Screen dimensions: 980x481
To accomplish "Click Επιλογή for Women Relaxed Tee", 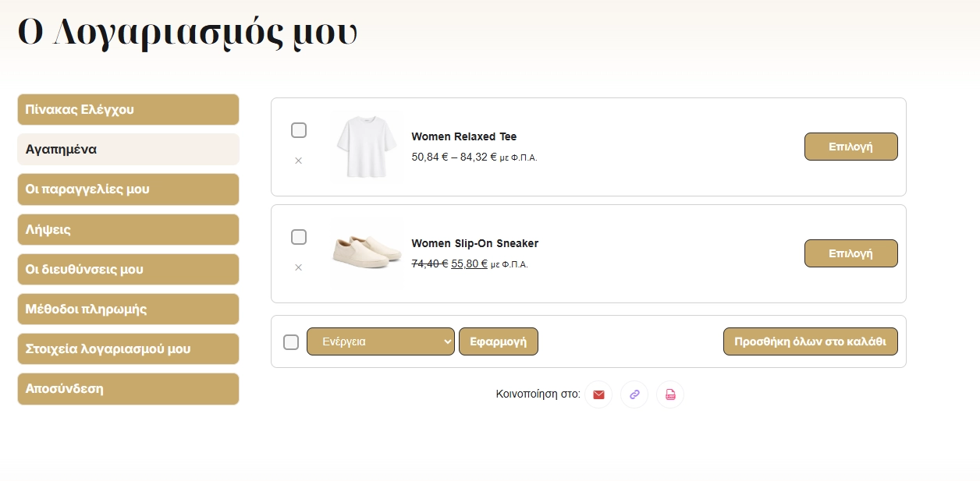I will pos(850,147).
